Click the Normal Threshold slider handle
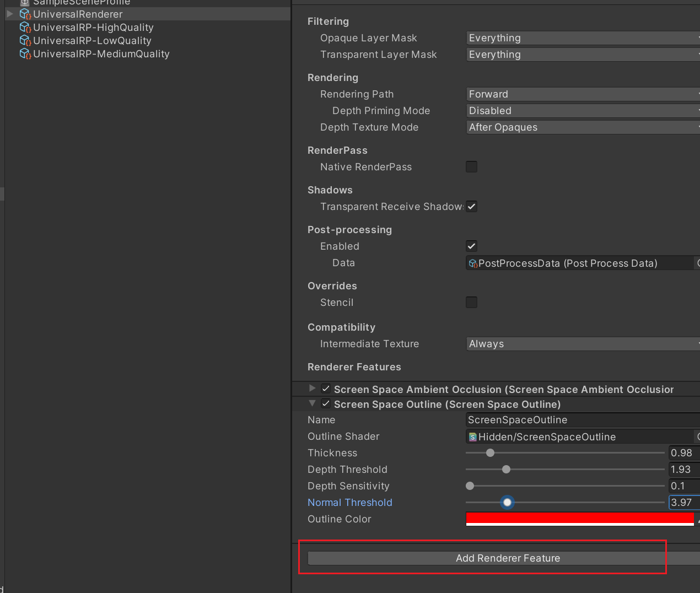The width and height of the screenshot is (700, 593). pyautogui.click(x=507, y=503)
